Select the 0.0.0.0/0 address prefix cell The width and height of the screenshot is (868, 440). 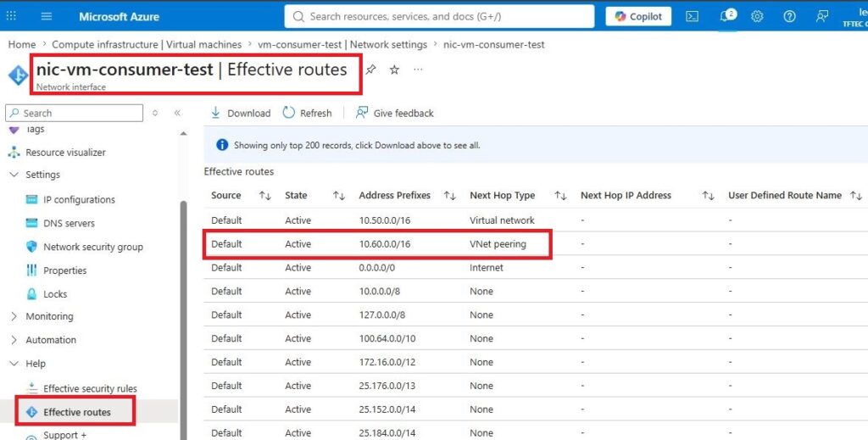coord(377,268)
